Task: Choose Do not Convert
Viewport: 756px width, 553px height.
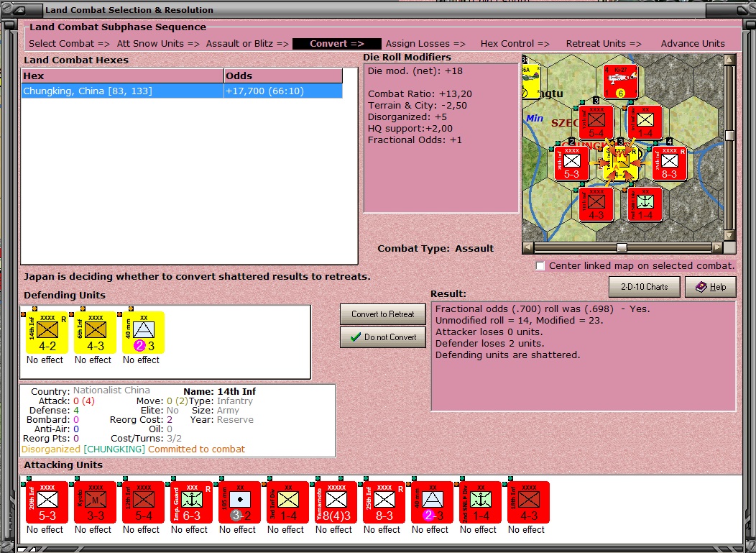Action: point(383,337)
